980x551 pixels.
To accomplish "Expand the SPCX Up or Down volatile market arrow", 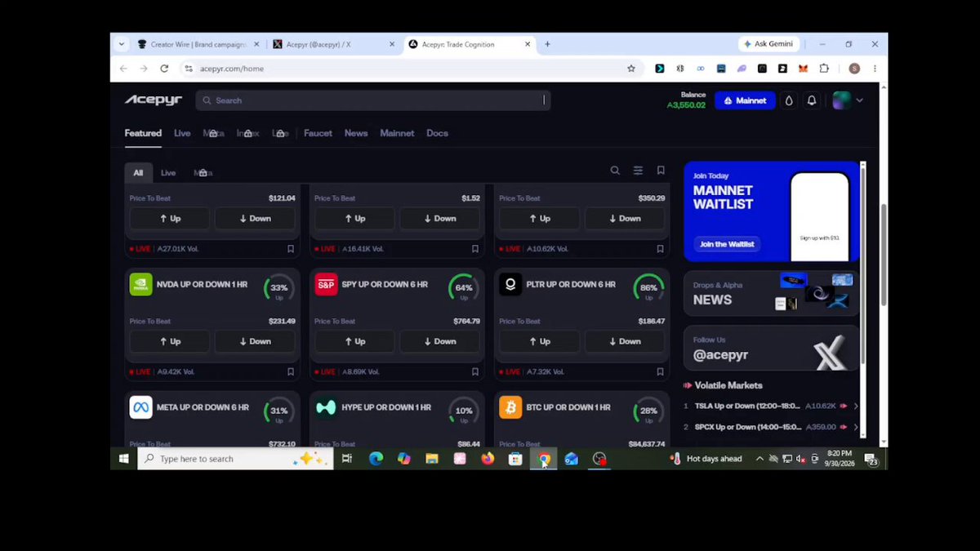I will (856, 427).
